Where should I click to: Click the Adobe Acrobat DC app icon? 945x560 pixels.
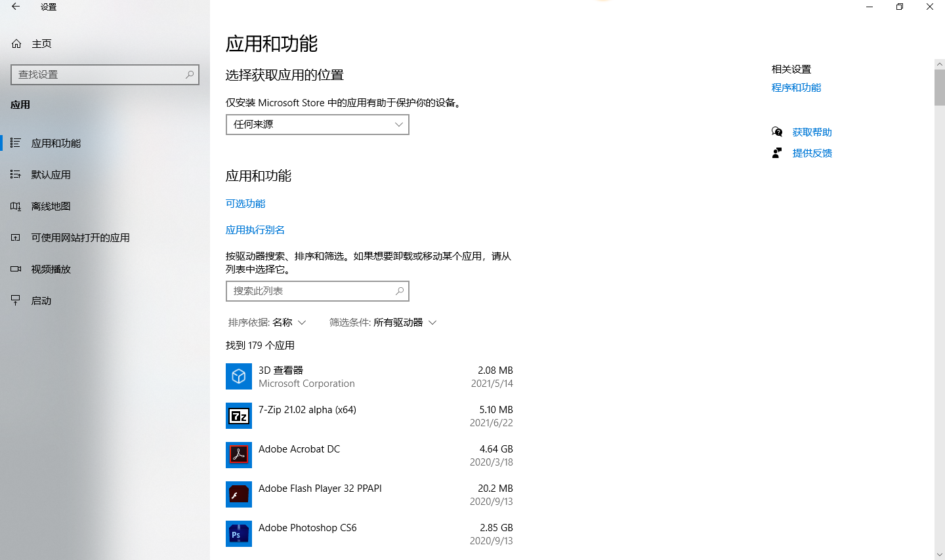pos(239,455)
